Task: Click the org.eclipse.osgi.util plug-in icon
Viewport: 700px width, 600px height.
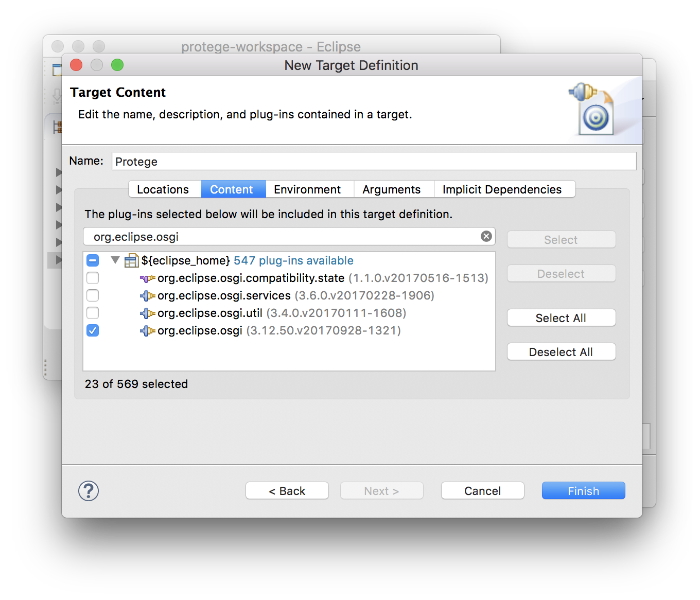Action: coord(148,313)
